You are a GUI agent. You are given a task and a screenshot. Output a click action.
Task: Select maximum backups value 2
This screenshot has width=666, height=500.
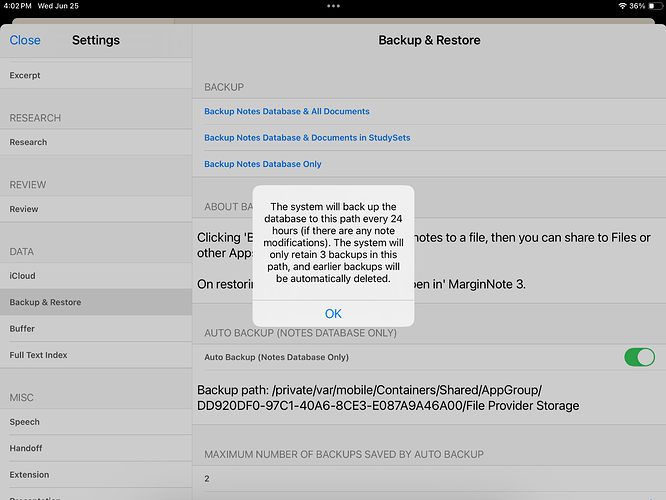429,478
